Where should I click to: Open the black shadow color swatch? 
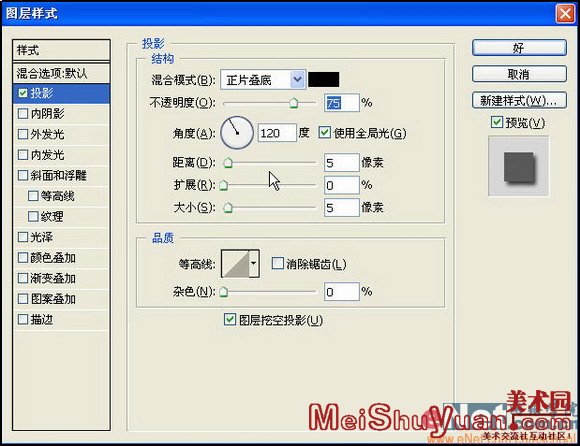[324, 80]
